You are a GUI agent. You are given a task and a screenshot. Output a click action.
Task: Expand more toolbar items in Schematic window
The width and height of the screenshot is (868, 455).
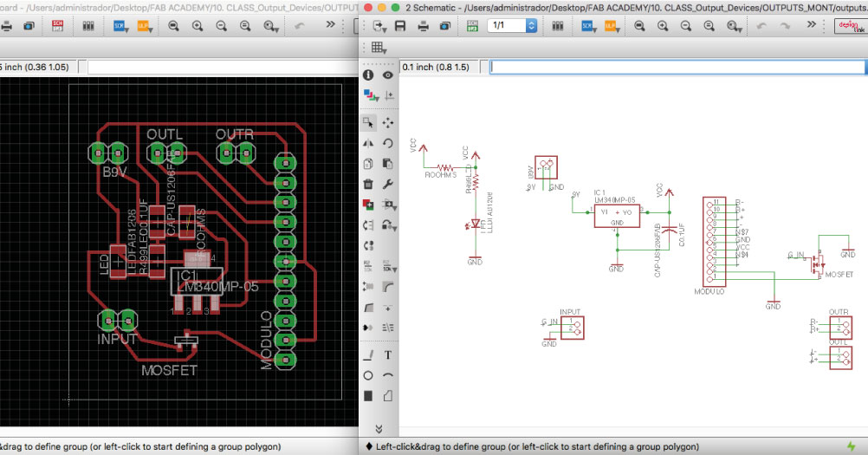(812, 25)
